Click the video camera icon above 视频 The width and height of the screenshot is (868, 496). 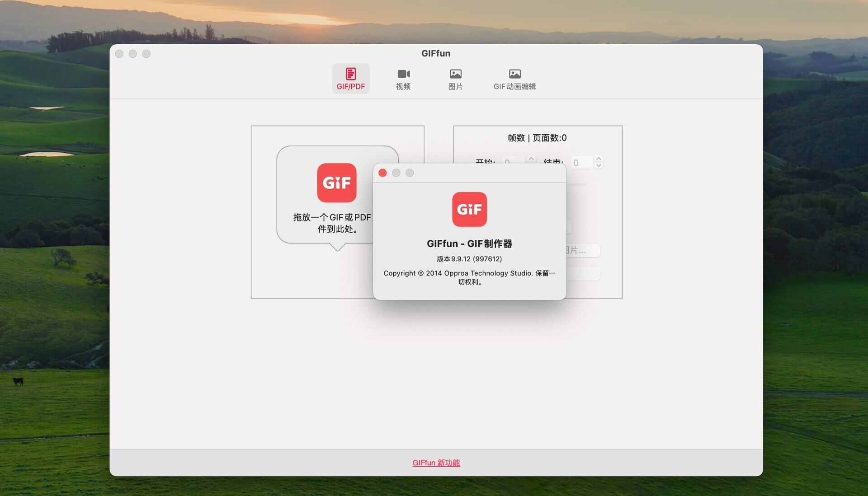[x=403, y=73]
